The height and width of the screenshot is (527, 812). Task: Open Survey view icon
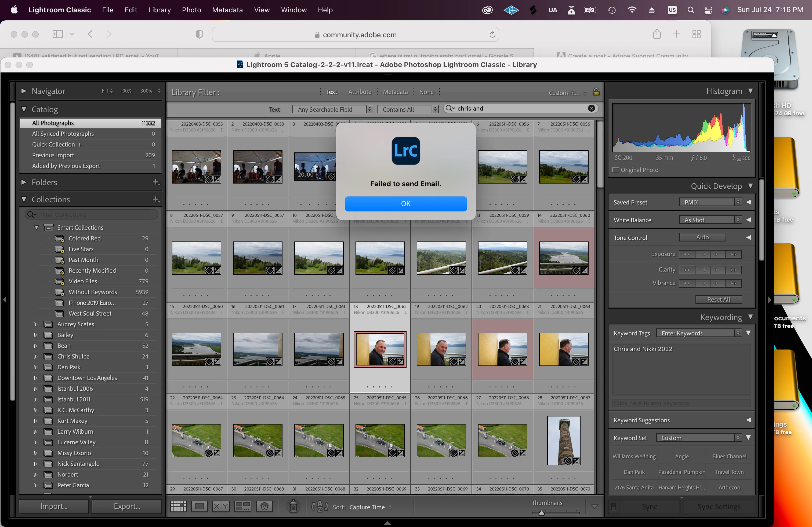click(242, 507)
